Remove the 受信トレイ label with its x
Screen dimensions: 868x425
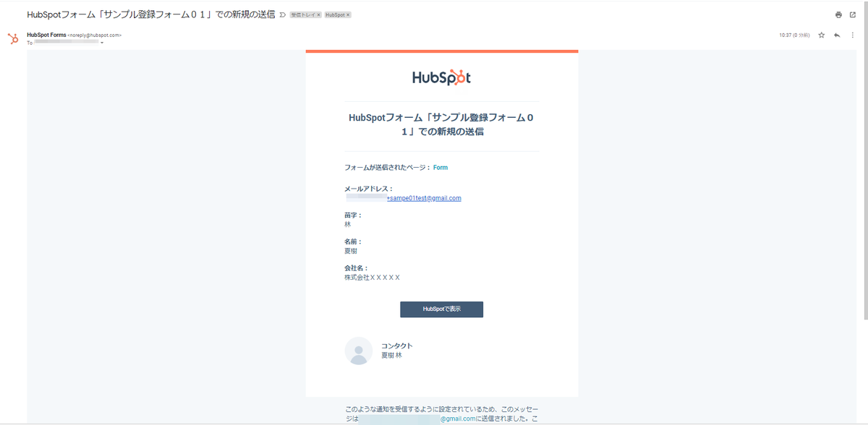coord(318,15)
